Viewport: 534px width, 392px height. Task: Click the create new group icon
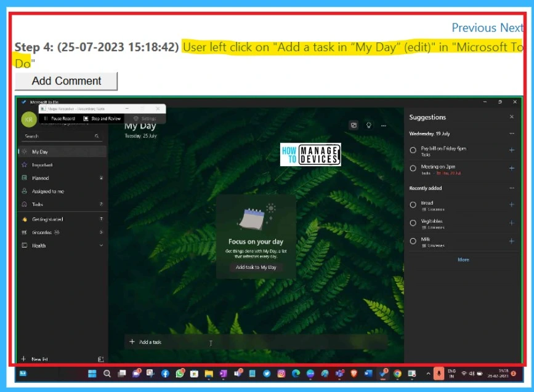[x=101, y=359]
